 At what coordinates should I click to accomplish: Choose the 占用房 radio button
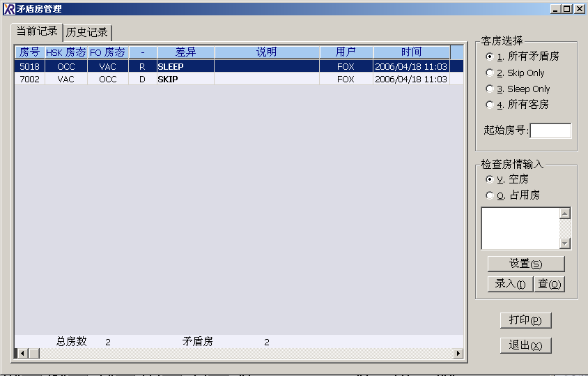click(x=490, y=195)
